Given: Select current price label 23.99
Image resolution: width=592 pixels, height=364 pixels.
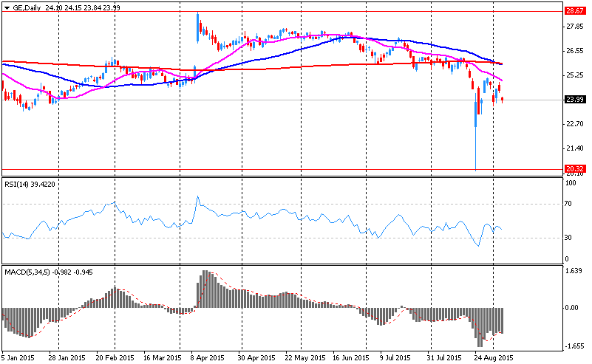Looking at the screenshot, I should (x=575, y=100).
